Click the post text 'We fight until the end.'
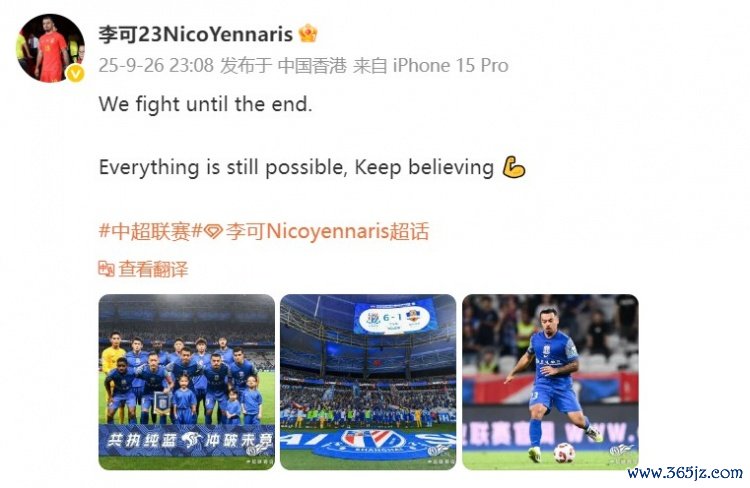 pos(205,104)
